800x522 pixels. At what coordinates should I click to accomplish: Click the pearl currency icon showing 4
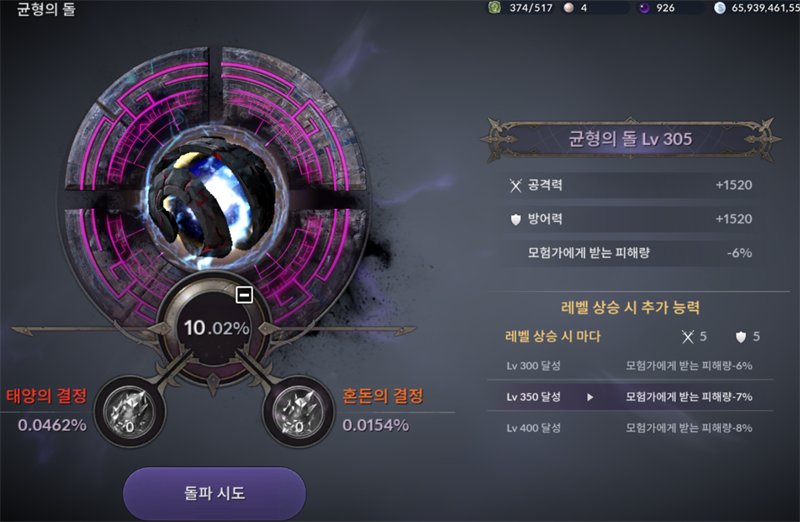tap(569, 8)
